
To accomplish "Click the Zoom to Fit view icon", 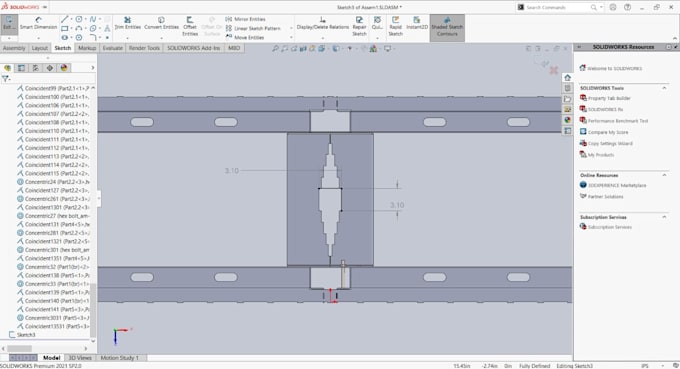I will pyautogui.click(x=275, y=49).
